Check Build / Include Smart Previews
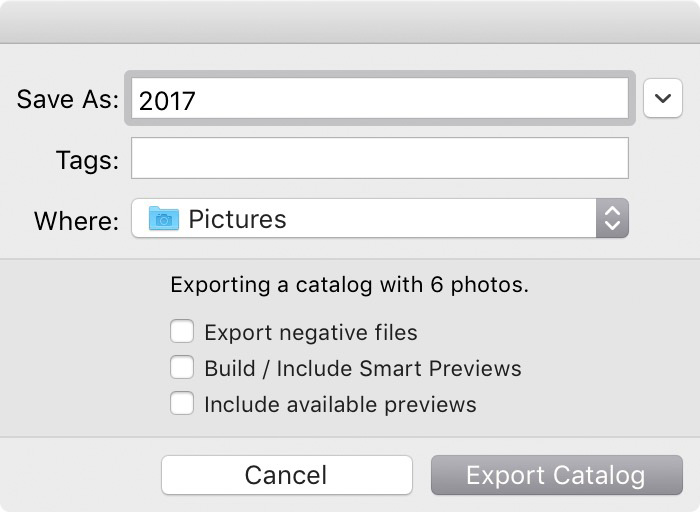Image resolution: width=700 pixels, height=512 pixels. click(x=182, y=367)
